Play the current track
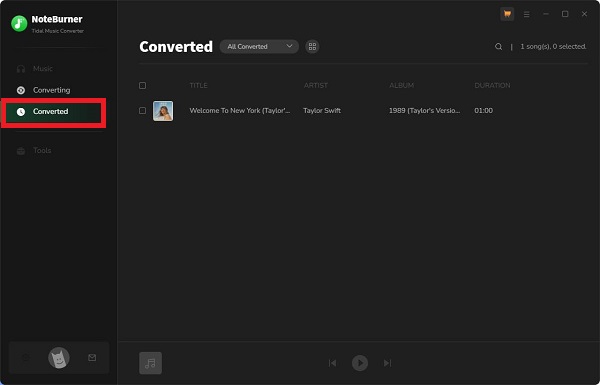 pos(360,363)
